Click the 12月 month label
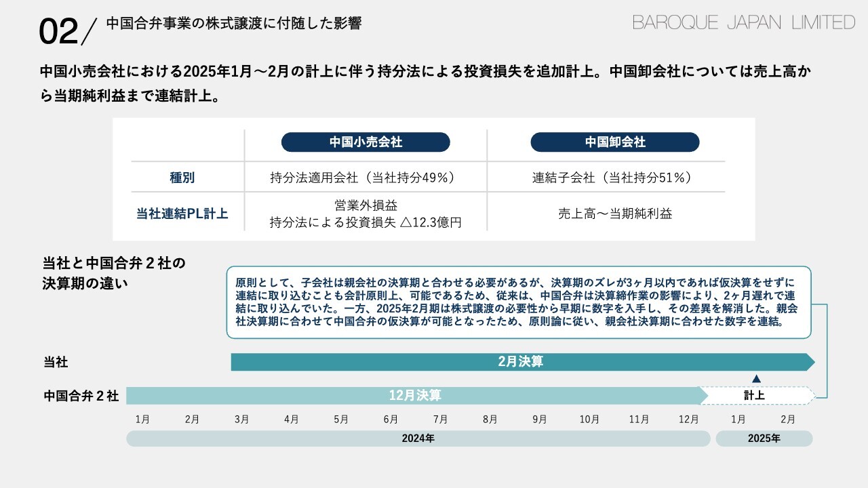Screen dimensions: 868x488 click(689, 420)
